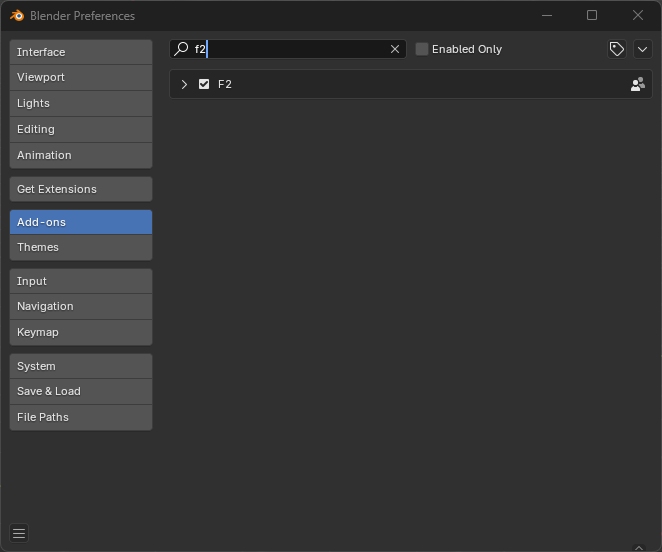Disable the F2 add-on checkbox
Image resolution: width=662 pixels, height=552 pixels.
(x=204, y=84)
